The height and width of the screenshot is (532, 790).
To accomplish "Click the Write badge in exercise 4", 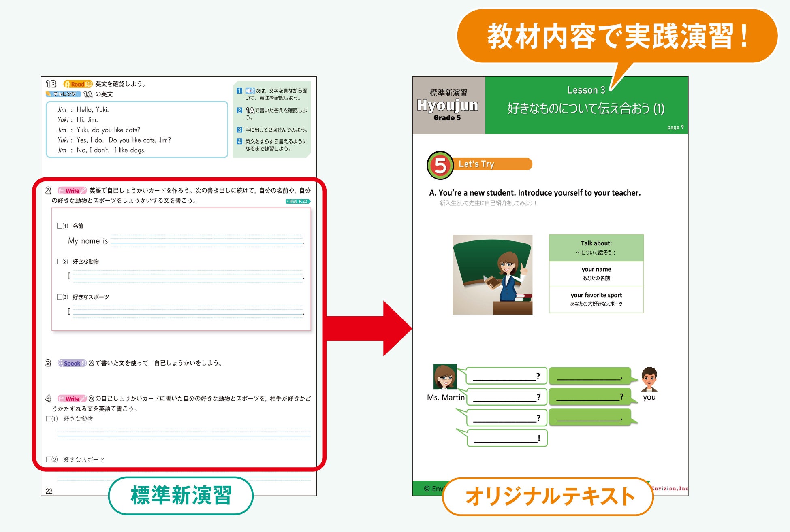I will [72, 399].
